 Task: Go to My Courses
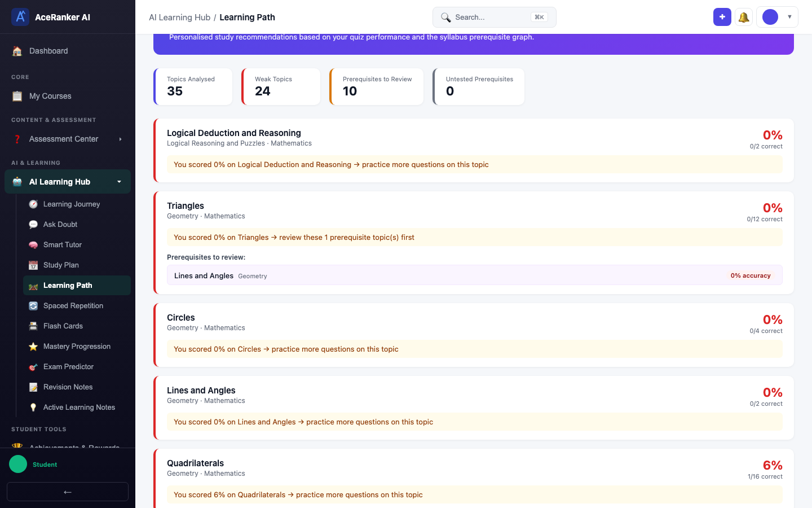coord(68,96)
